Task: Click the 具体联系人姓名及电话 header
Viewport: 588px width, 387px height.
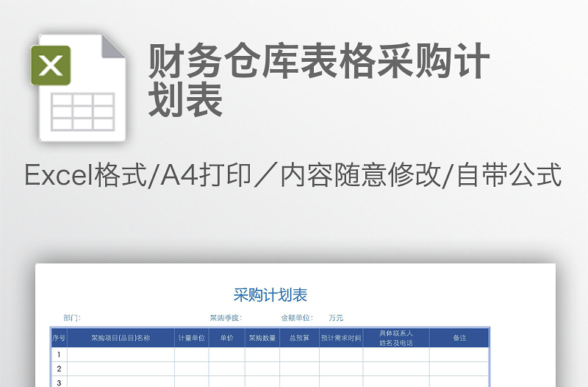Action: pyautogui.click(x=396, y=338)
